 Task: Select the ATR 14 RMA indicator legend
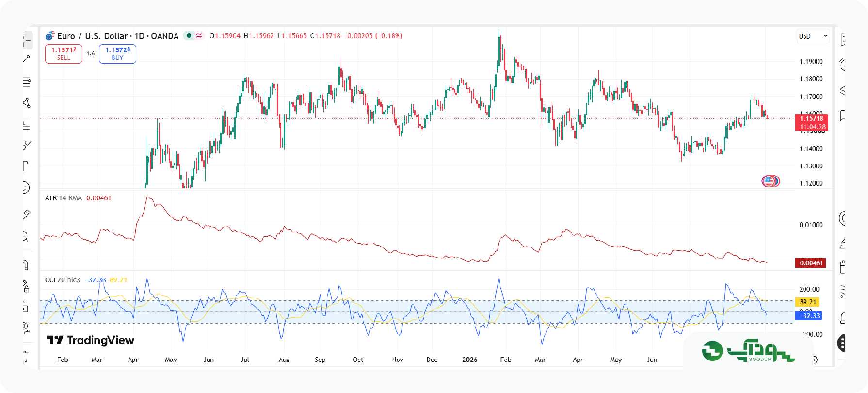pyautogui.click(x=64, y=198)
